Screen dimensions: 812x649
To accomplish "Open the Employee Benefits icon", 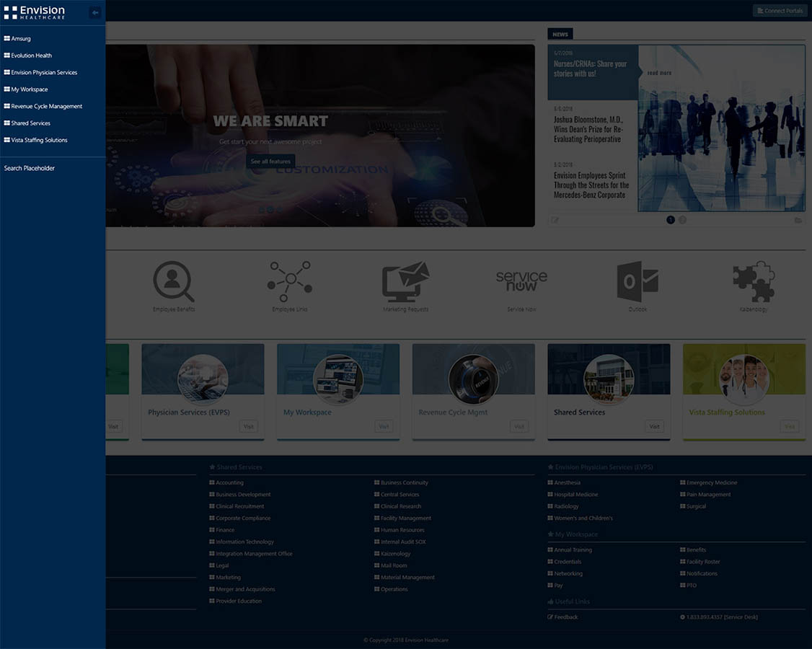I will (174, 281).
